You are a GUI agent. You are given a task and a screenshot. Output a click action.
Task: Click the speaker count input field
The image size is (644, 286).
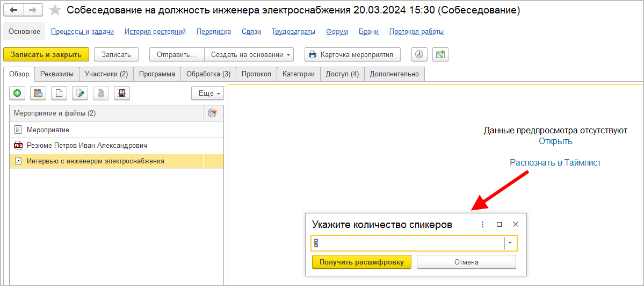coord(408,244)
